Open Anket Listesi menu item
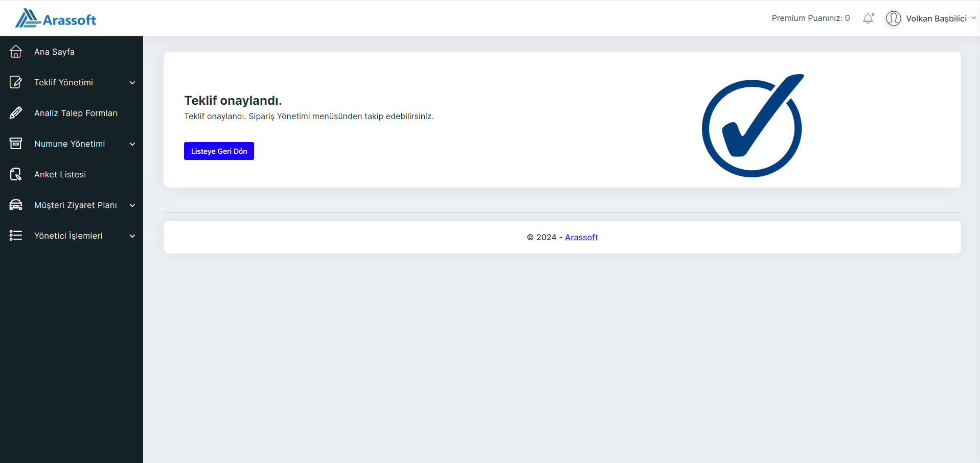 coord(72,174)
